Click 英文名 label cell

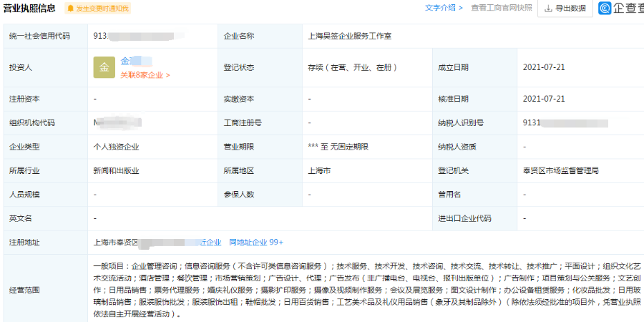coord(46,218)
